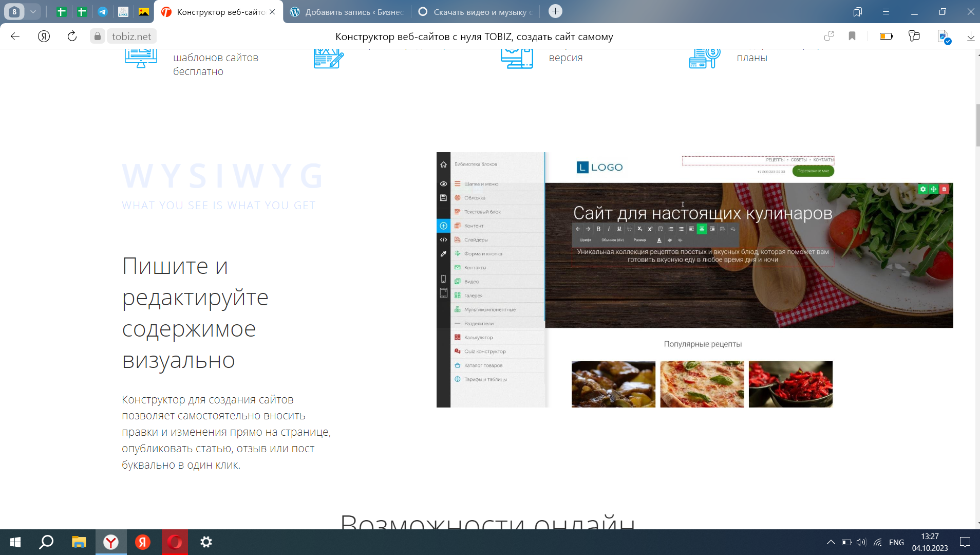This screenshot has width=980, height=555.
Task: Switch to the WordPress 'Добавить запись' tab
Action: click(x=347, y=12)
